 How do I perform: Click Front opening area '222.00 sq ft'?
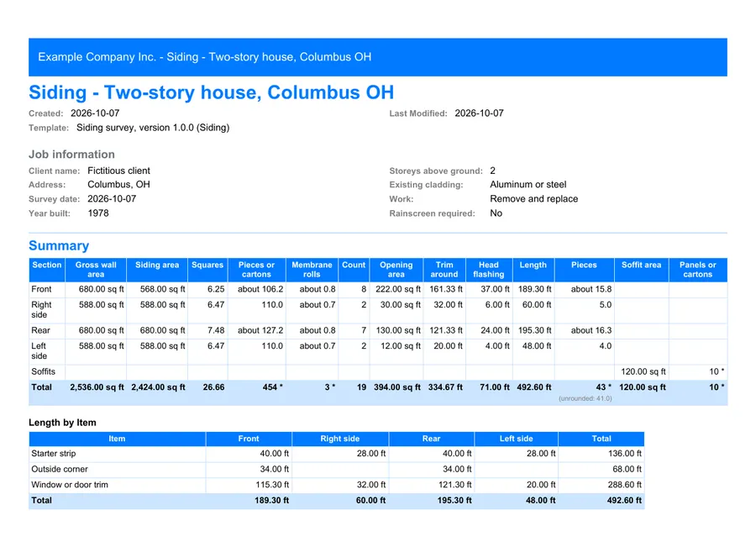(x=398, y=289)
